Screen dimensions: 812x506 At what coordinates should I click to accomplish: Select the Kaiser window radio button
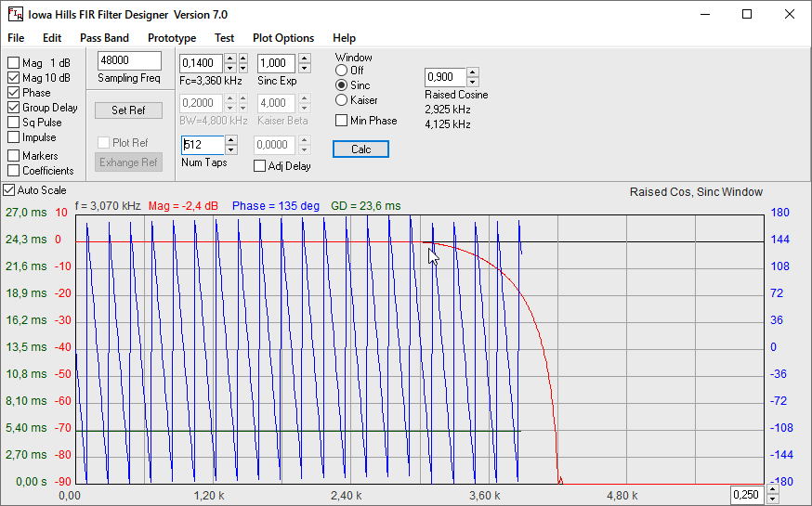(342, 100)
